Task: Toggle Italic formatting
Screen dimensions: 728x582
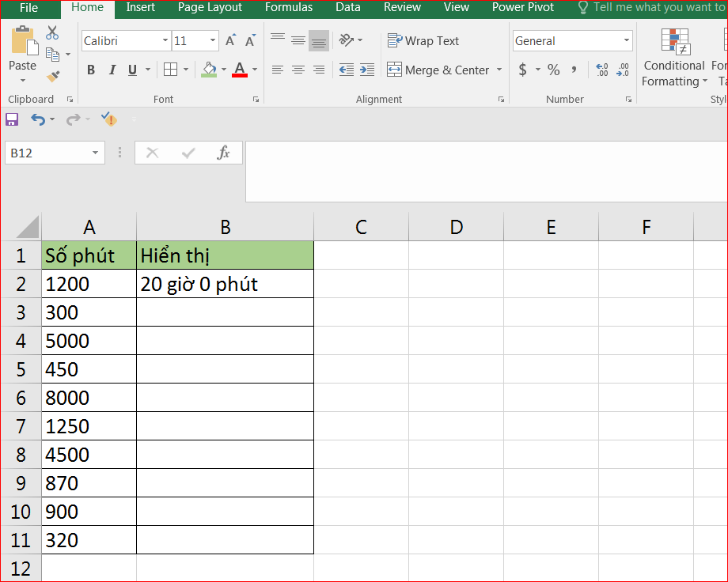Action: click(x=112, y=70)
